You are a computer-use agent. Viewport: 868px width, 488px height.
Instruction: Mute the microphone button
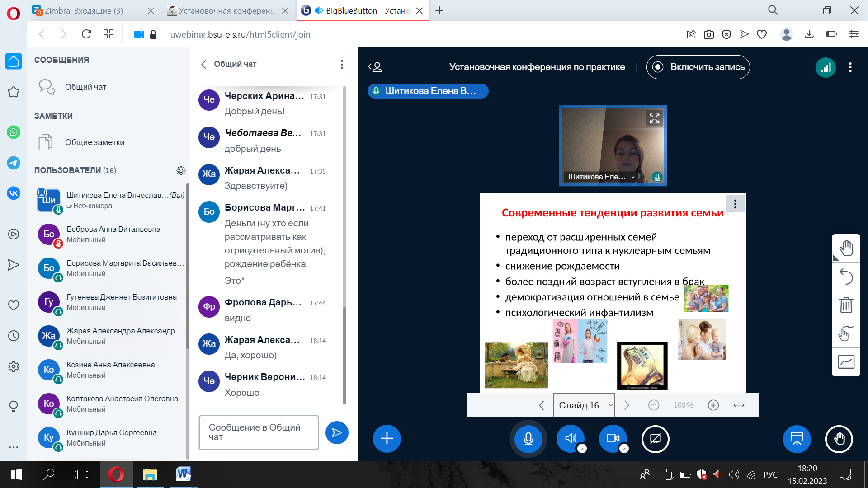pyautogui.click(x=528, y=439)
